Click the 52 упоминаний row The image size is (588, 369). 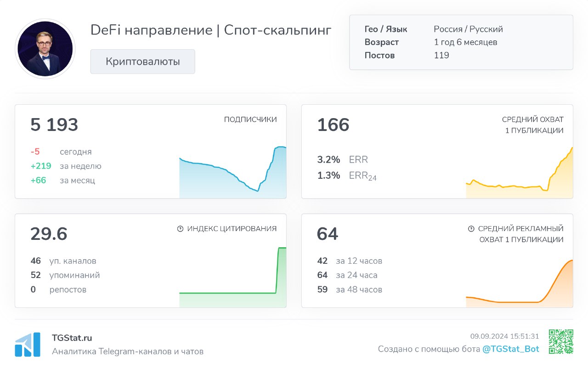click(65, 275)
